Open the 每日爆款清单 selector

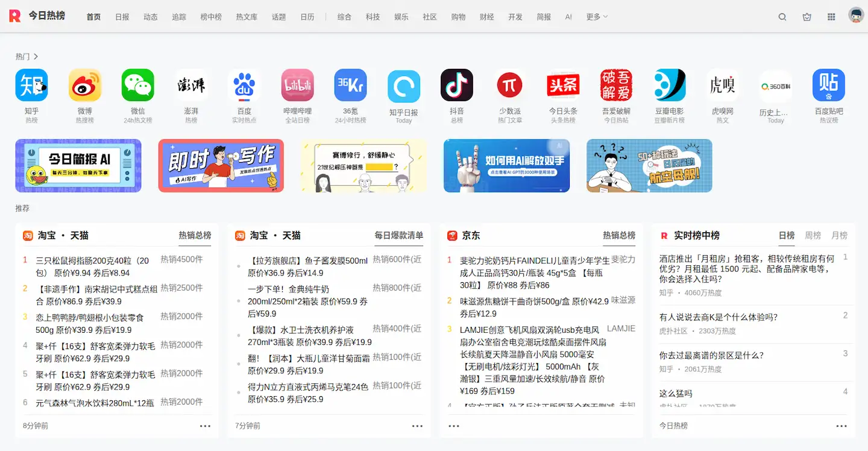399,235
